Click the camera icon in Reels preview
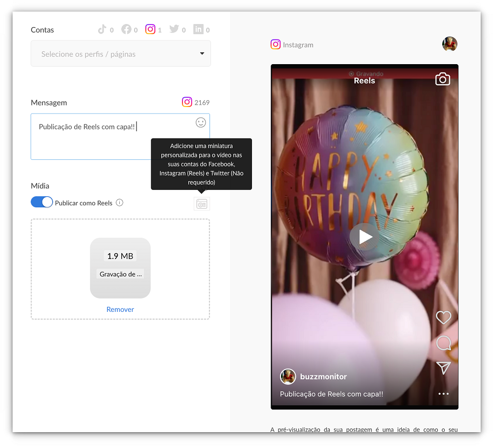 coord(442,79)
